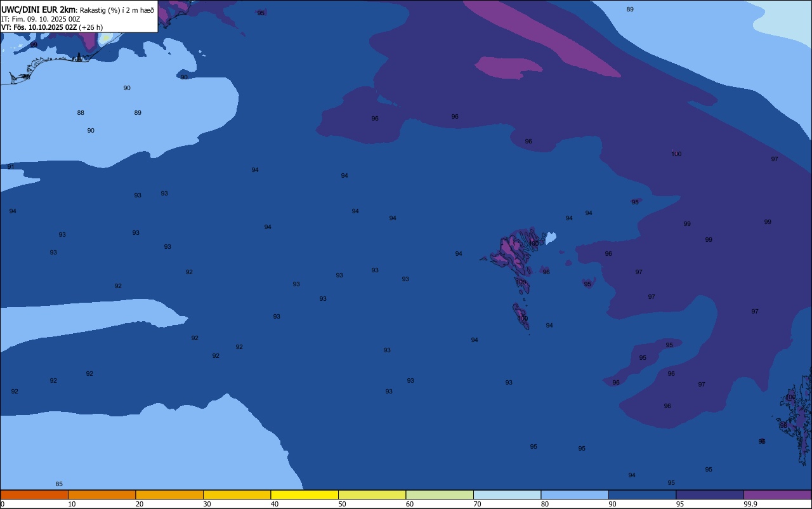Select the 50–60 pale yellow-green legend swatch
This screenshot has height=509, width=812.
click(x=372, y=494)
